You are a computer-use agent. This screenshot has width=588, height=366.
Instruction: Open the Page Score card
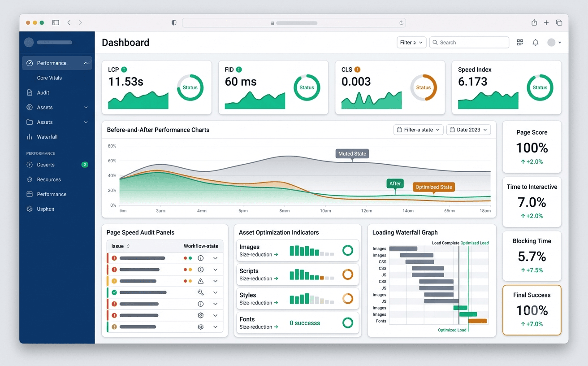[x=532, y=147]
